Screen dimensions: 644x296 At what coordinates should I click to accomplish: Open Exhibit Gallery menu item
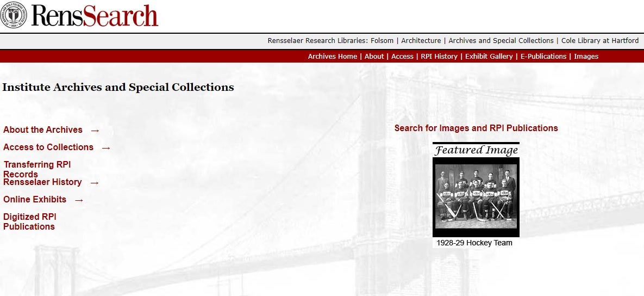click(489, 57)
